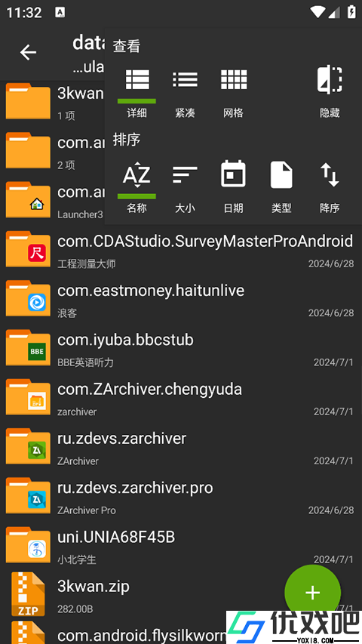Open com.ZArchiver.chengyuda folder
The height and width of the screenshot is (644, 362).
coord(181,399)
